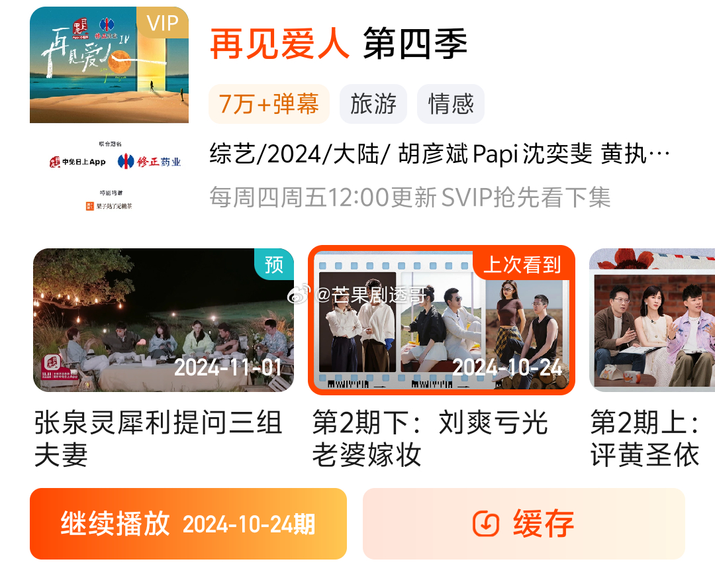
Task: Tap the Weibo watermark icon
Action: [x=298, y=295]
